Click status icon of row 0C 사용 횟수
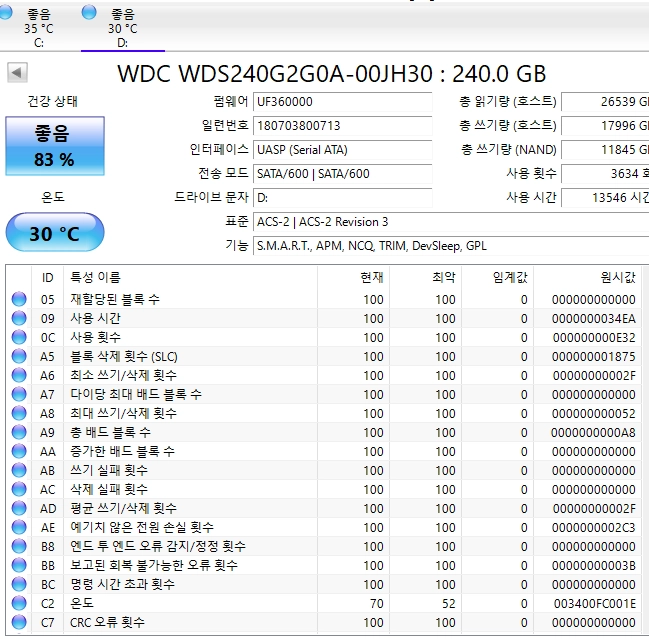 [19, 337]
